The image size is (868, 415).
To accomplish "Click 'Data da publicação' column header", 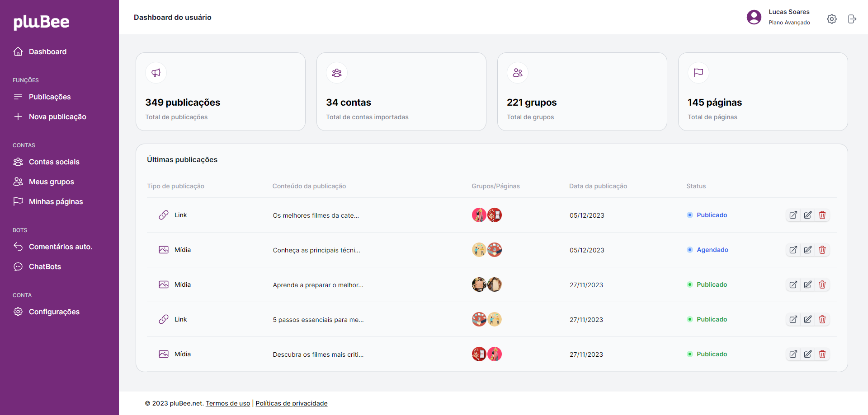I will [x=598, y=186].
